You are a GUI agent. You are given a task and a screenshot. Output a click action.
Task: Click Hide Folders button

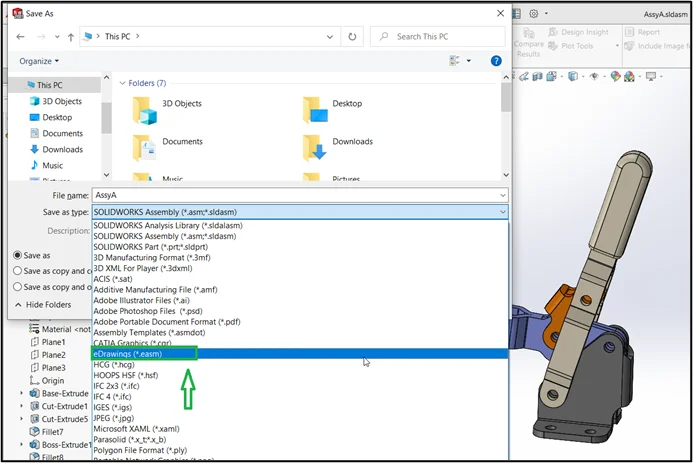[x=43, y=305]
